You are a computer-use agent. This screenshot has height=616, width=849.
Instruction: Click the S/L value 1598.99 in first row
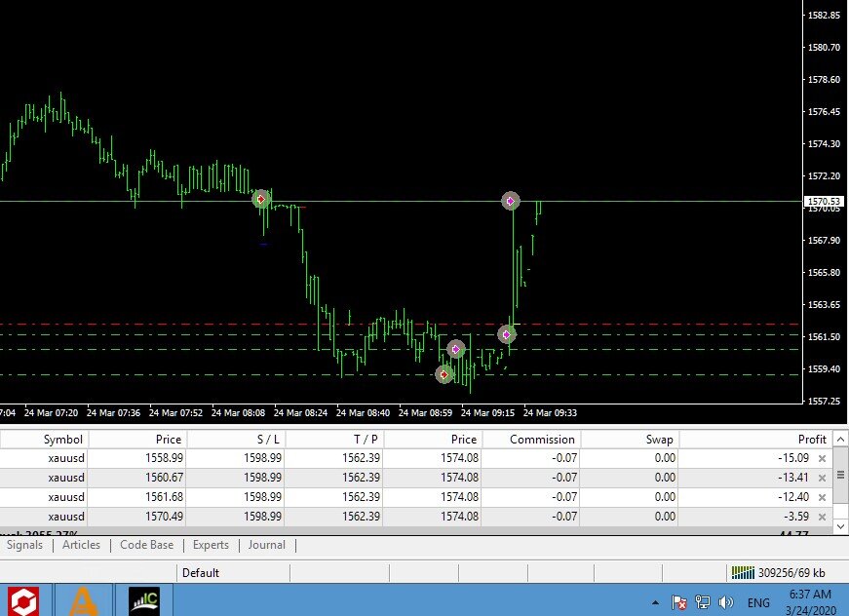262,458
